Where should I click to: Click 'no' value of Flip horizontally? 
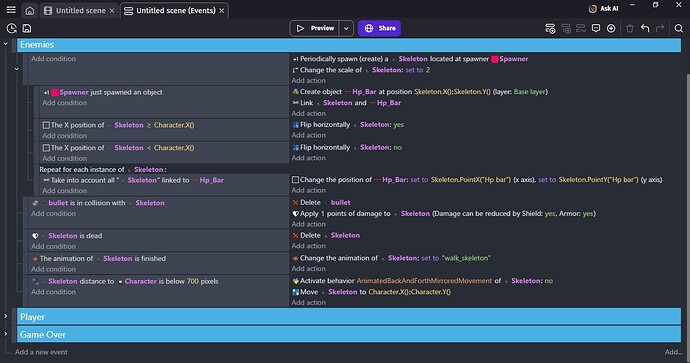tap(398, 147)
